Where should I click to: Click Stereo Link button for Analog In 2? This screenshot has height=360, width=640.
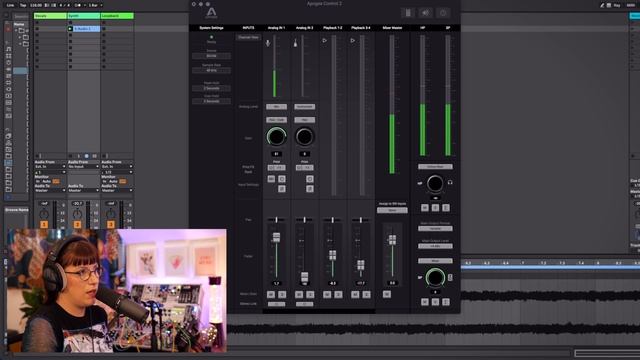[x=304, y=304]
